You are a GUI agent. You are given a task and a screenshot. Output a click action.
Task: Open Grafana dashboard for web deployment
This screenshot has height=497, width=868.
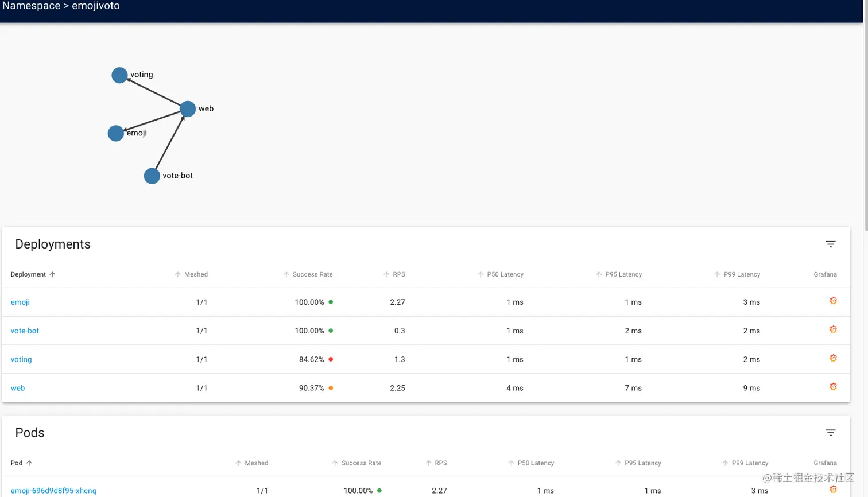click(x=833, y=387)
